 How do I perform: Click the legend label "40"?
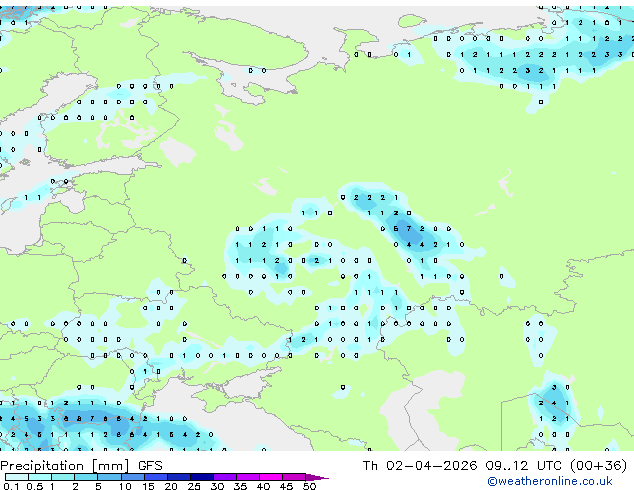(264, 486)
